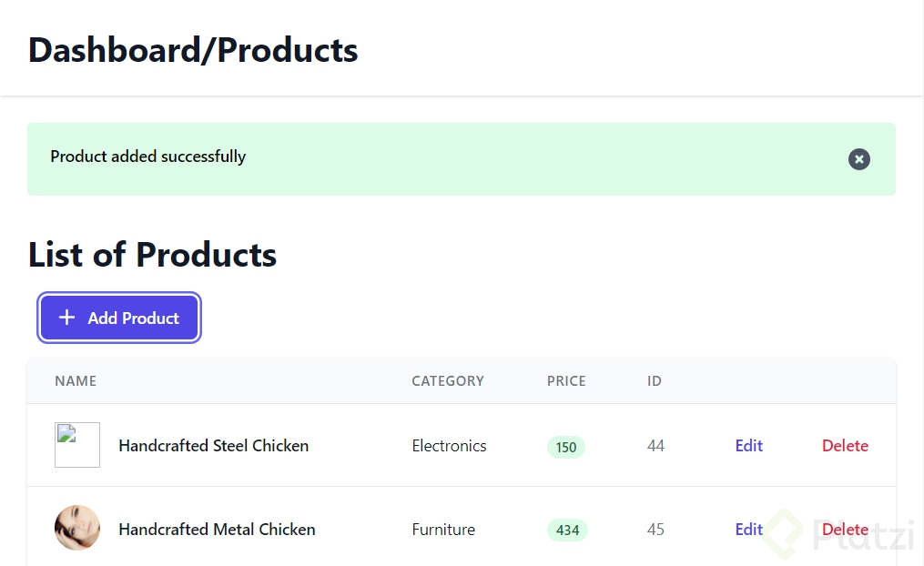The image size is (924, 566).
Task: Click the Add Product button
Action: (x=119, y=318)
